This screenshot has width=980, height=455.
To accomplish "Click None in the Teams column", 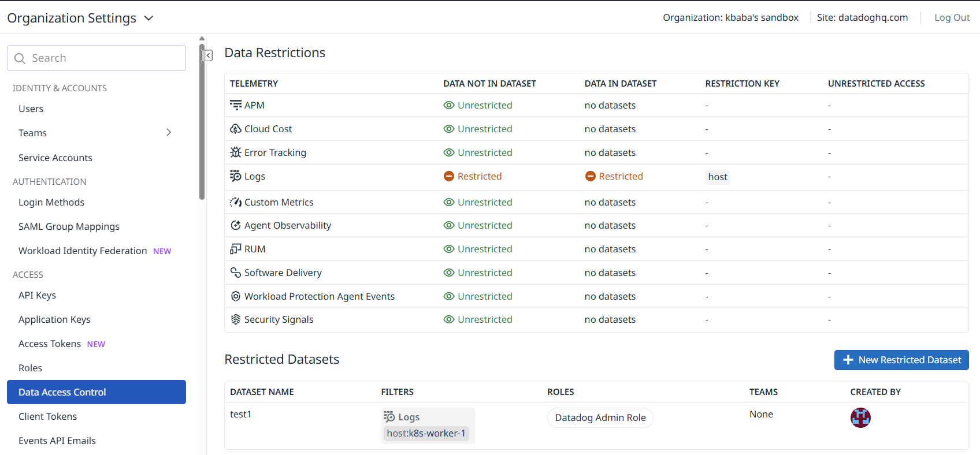I will (x=761, y=414).
